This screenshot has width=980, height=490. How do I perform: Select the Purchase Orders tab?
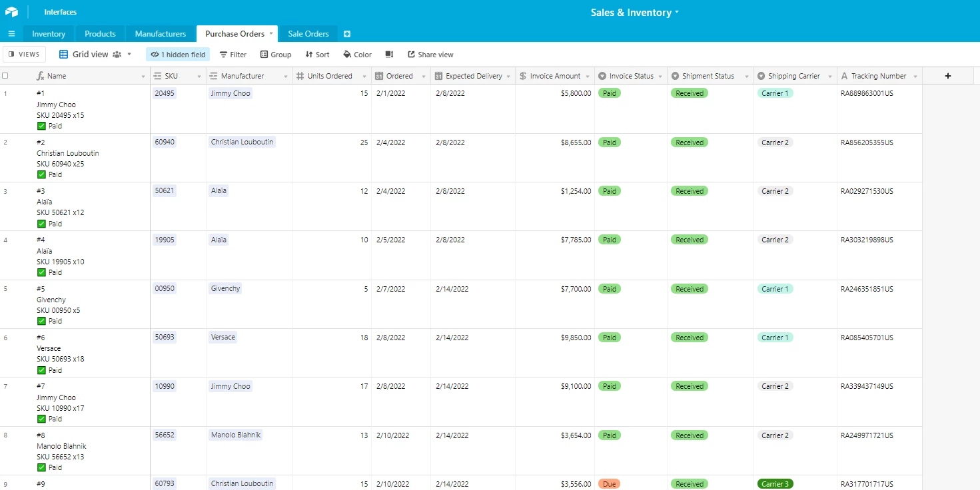point(235,34)
